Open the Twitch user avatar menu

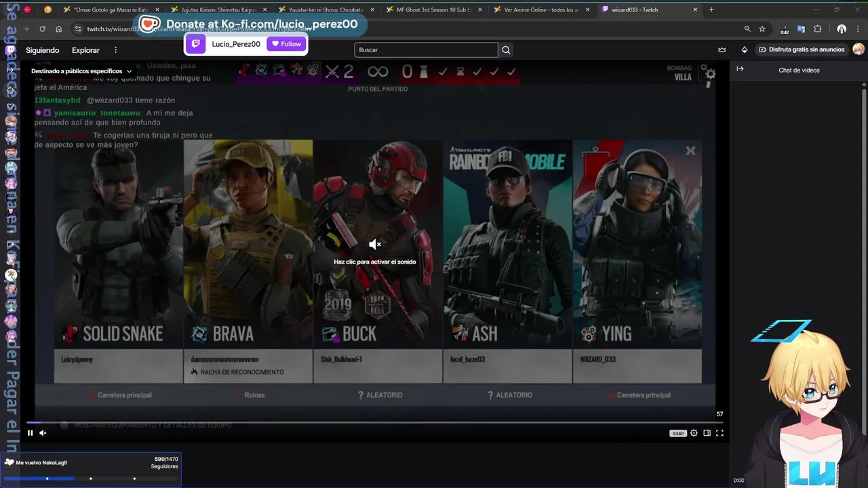coord(859,49)
